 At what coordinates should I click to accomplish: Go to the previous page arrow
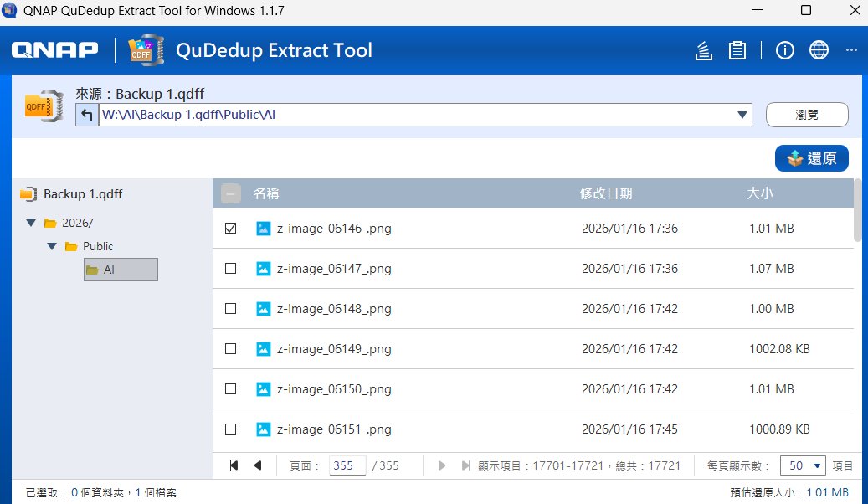(x=258, y=465)
